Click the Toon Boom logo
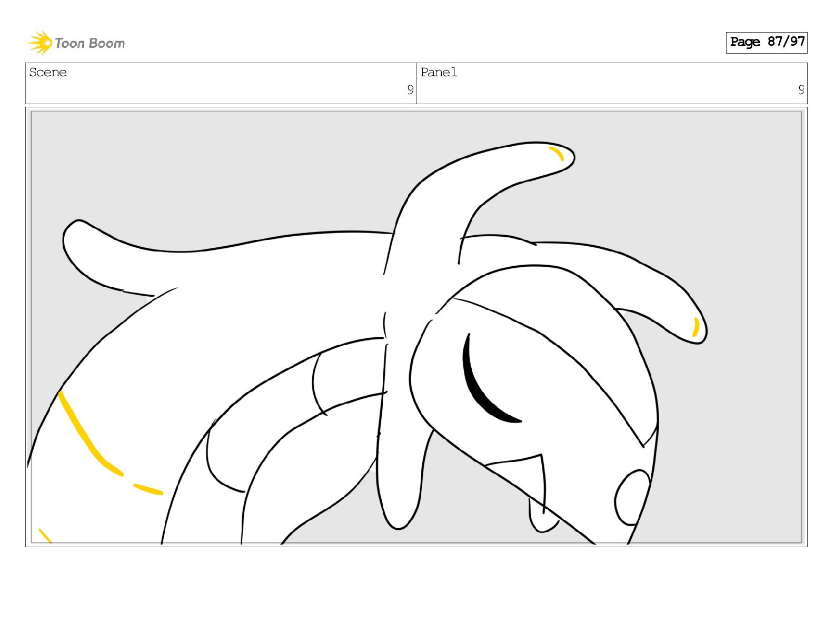The width and height of the screenshot is (834, 644). 76,43
